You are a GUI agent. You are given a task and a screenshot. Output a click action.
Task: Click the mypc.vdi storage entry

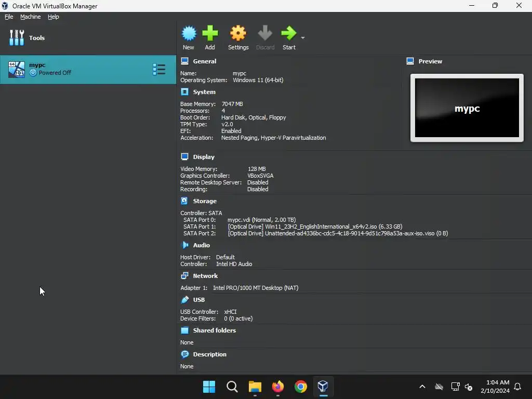coord(262,220)
